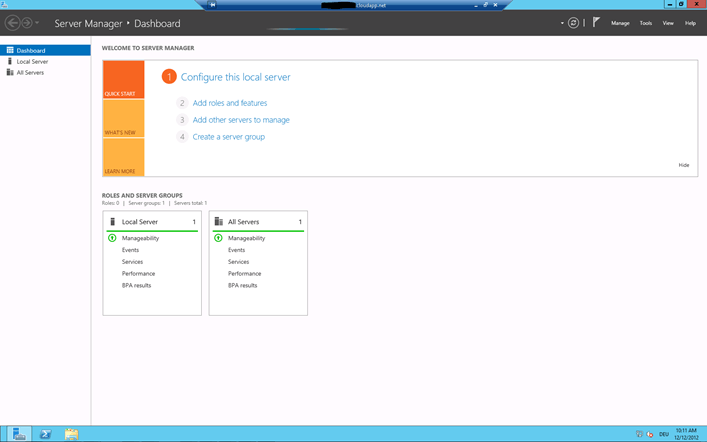Open Events in Local Server tile
The image size is (707, 442).
[130, 250]
